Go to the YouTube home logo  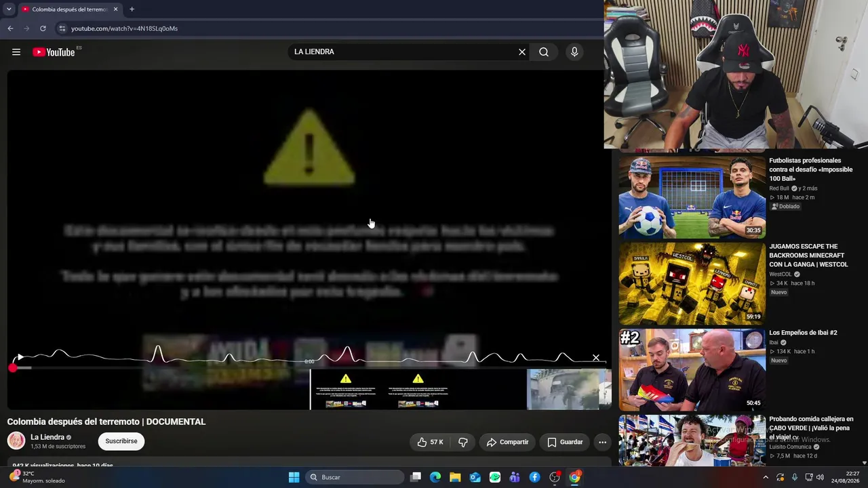[x=54, y=52]
